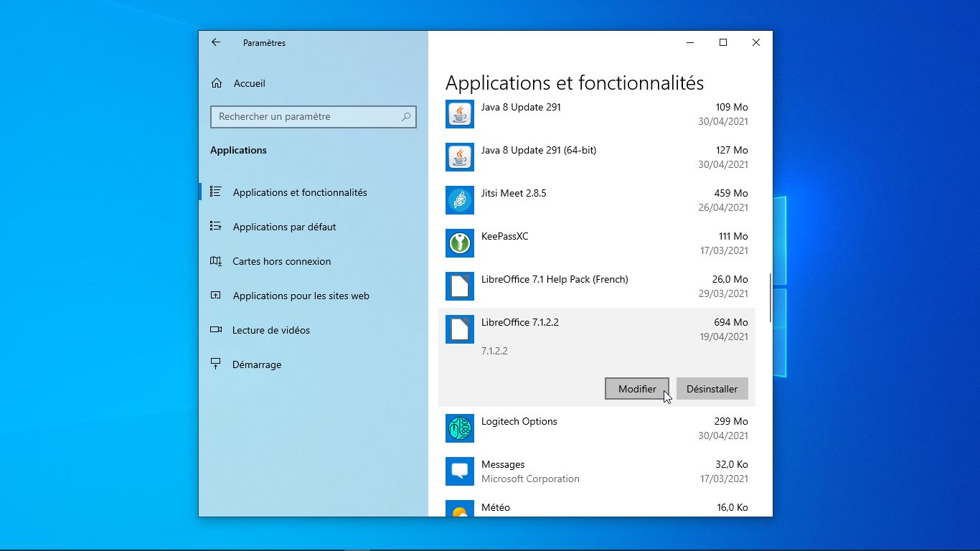The height and width of the screenshot is (551, 980).
Task: Click the Jitsi Meet app icon
Action: click(x=460, y=200)
